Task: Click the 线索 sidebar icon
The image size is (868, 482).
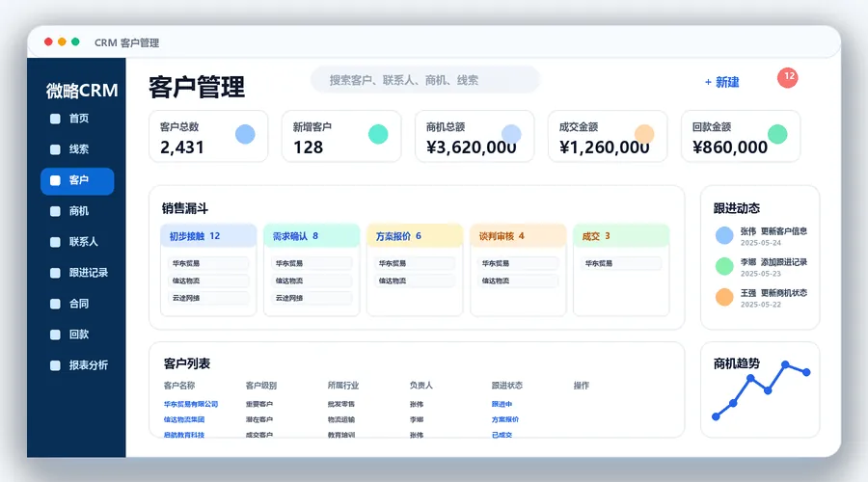Action: point(55,149)
